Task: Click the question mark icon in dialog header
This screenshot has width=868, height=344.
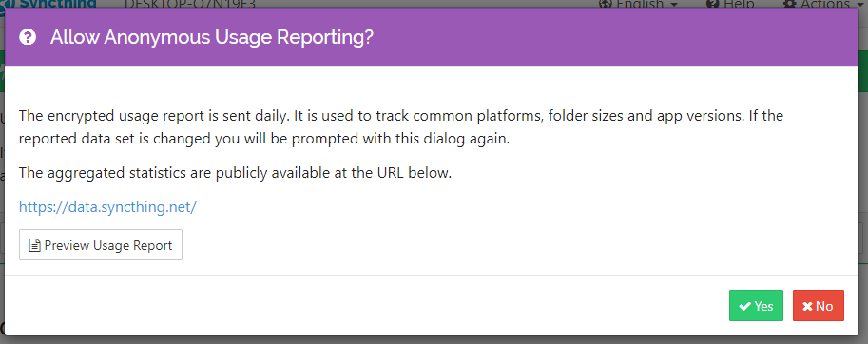Action: (x=28, y=38)
